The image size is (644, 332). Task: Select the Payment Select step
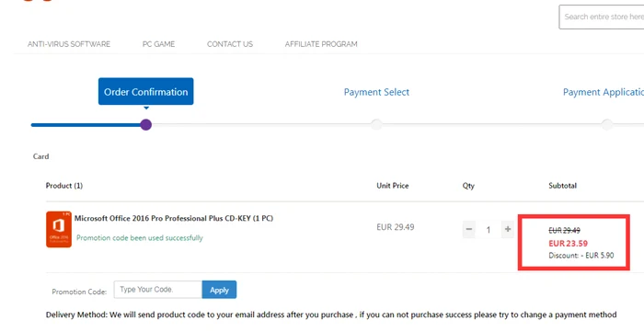(x=376, y=92)
